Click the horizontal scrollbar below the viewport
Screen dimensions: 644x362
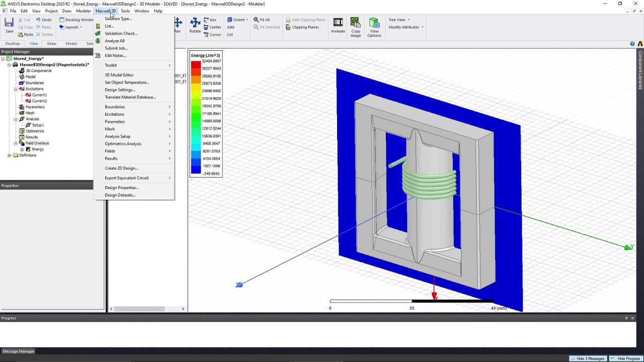147,309
